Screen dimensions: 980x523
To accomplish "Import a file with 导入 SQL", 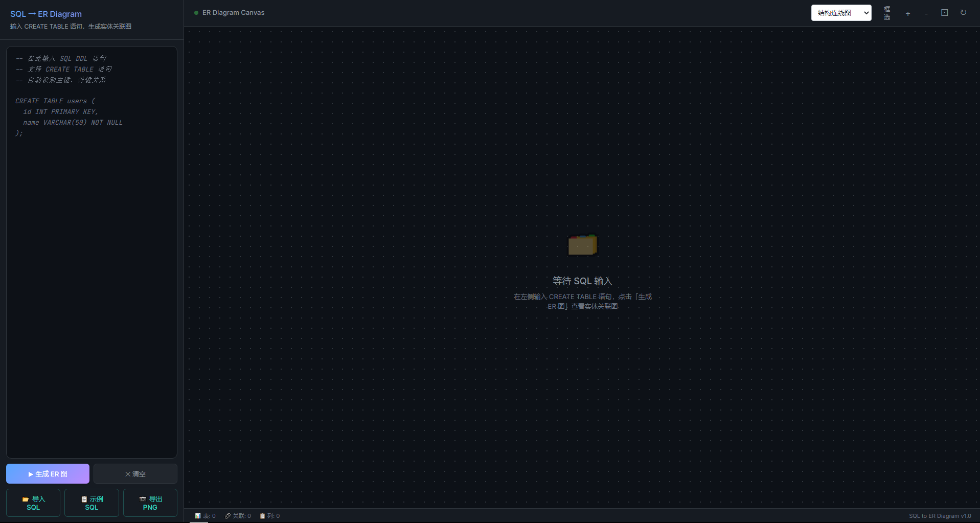I will 33,503.
